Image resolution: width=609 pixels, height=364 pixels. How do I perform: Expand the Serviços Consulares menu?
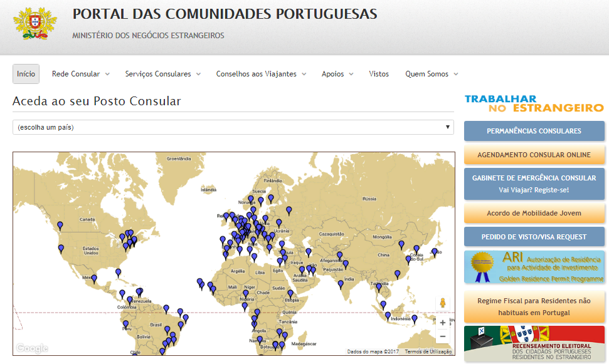[x=162, y=74]
